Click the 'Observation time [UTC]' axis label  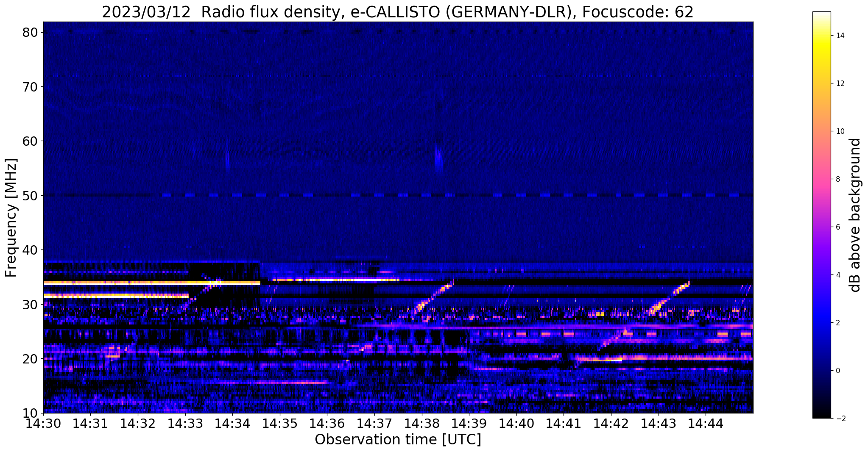[398, 439]
